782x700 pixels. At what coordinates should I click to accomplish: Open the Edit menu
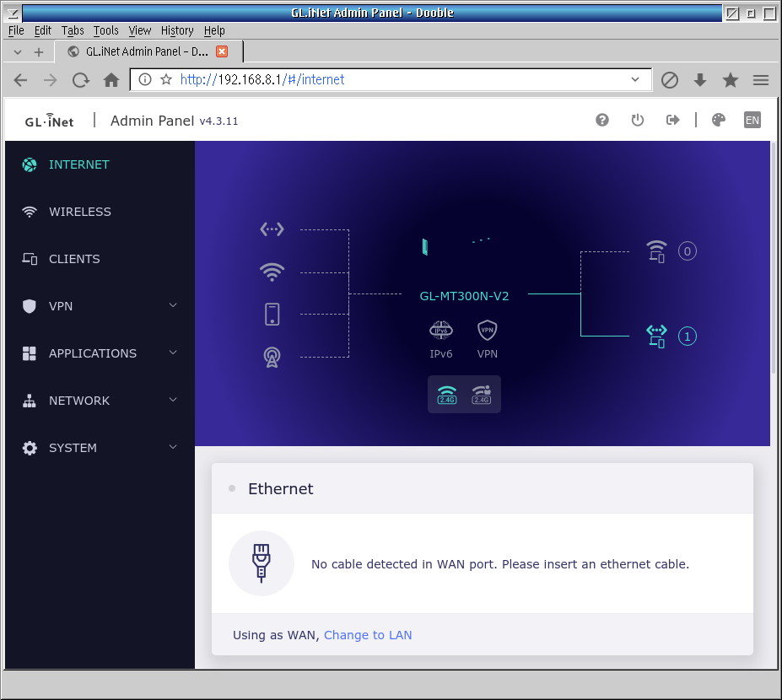pyautogui.click(x=43, y=31)
